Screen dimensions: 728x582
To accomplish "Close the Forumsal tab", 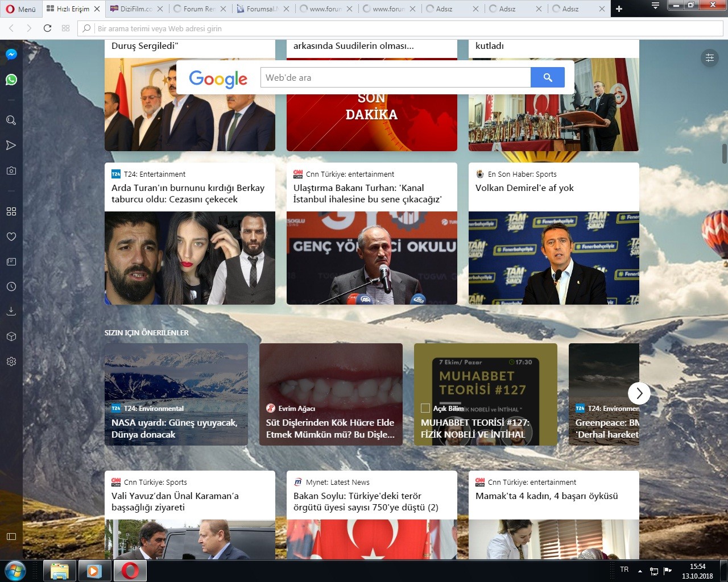I will click(286, 9).
